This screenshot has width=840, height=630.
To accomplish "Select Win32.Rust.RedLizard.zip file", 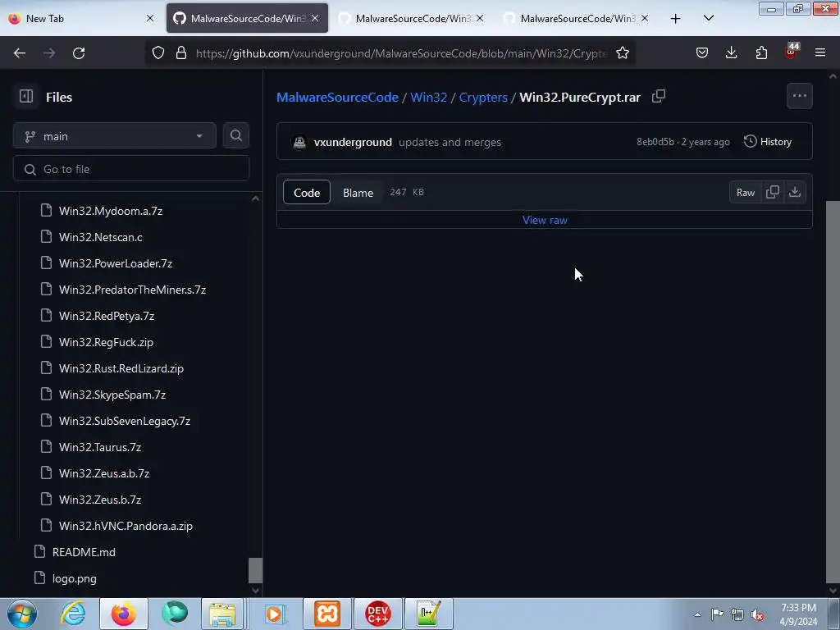I will [x=121, y=368].
